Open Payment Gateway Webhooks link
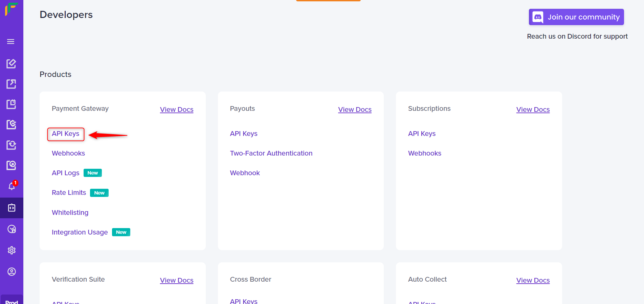Image resolution: width=644 pixels, height=304 pixels. (x=68, y=153)
